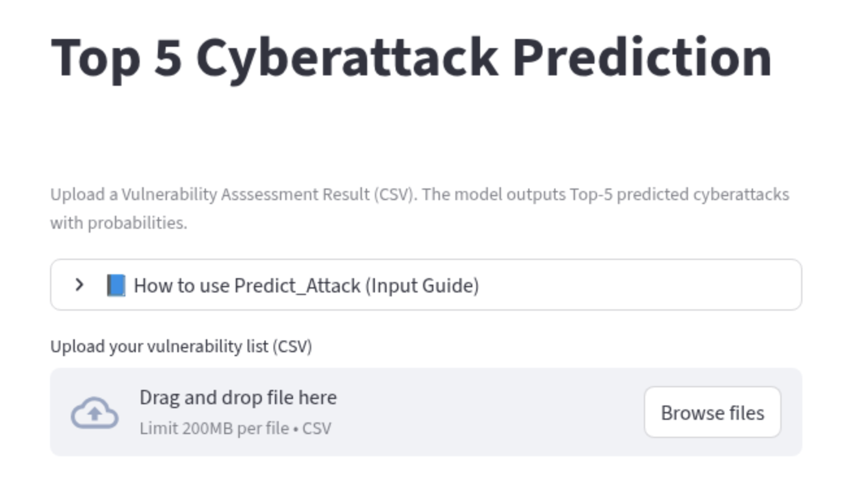Click the cloud upload icon

click(x=95, y=413)
